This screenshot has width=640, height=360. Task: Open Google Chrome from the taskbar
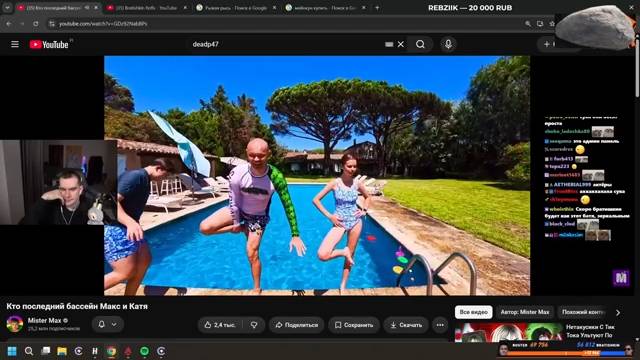111,351
